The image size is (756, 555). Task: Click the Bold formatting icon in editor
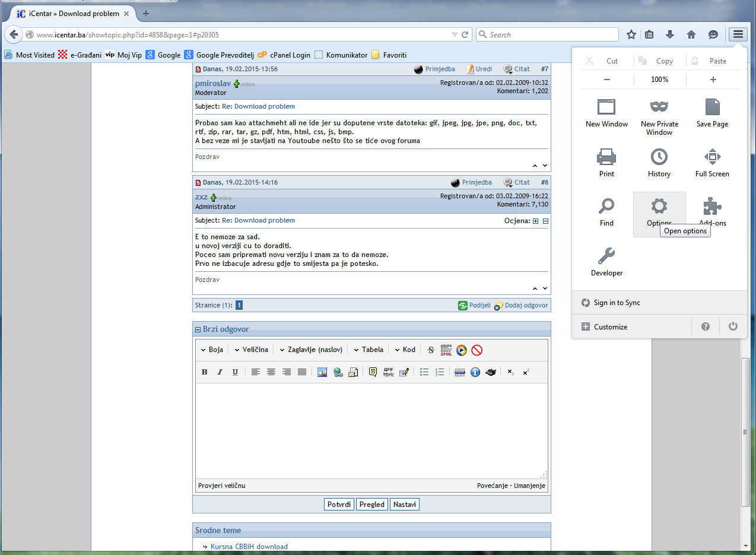[x=205, y=372]
